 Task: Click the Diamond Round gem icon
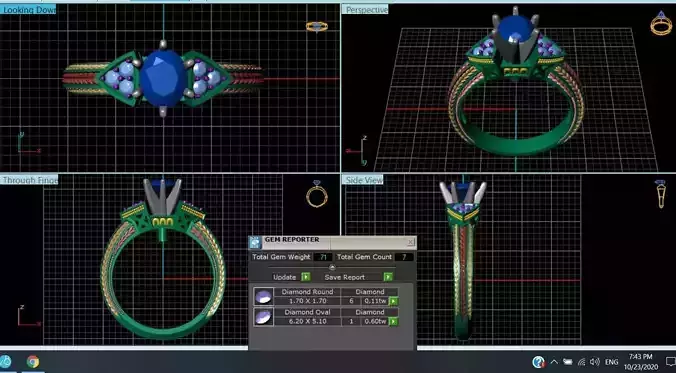click(263, 297)
